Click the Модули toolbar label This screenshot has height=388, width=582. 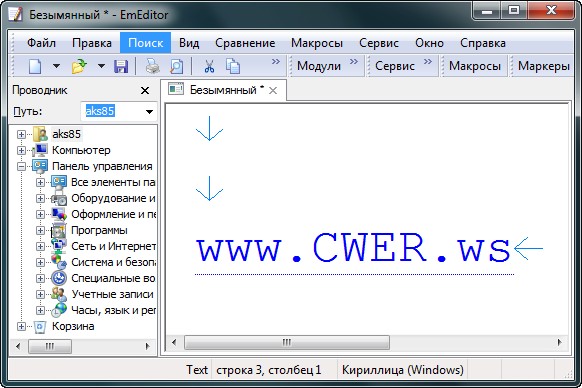[x=319, y=66]
